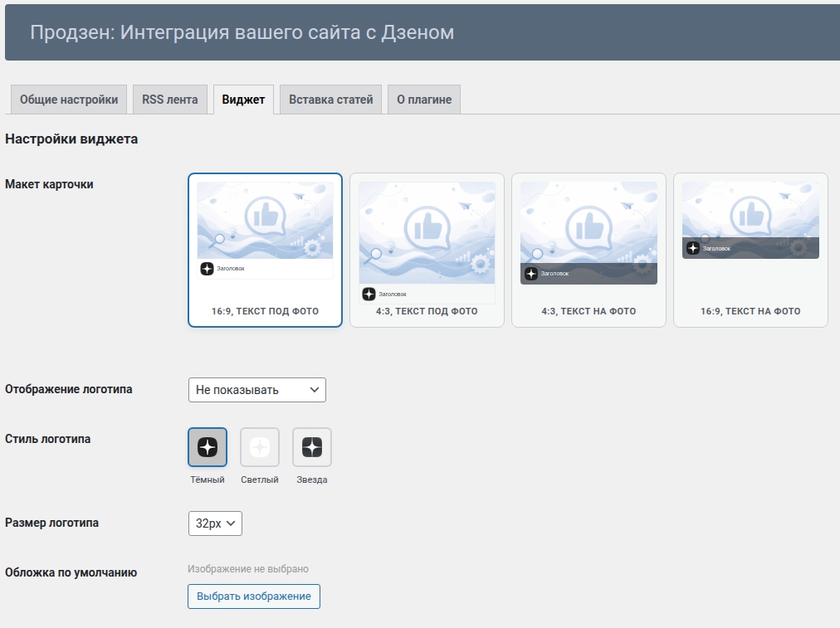
Task: Click the 'Тёмный' label text
Action: tap(208, 480)
